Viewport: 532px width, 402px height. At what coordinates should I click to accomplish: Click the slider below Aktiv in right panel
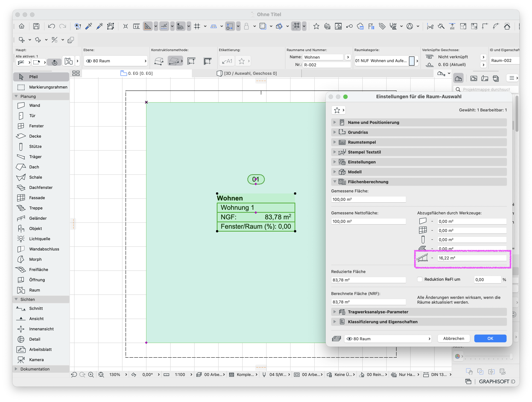point(488,357)
